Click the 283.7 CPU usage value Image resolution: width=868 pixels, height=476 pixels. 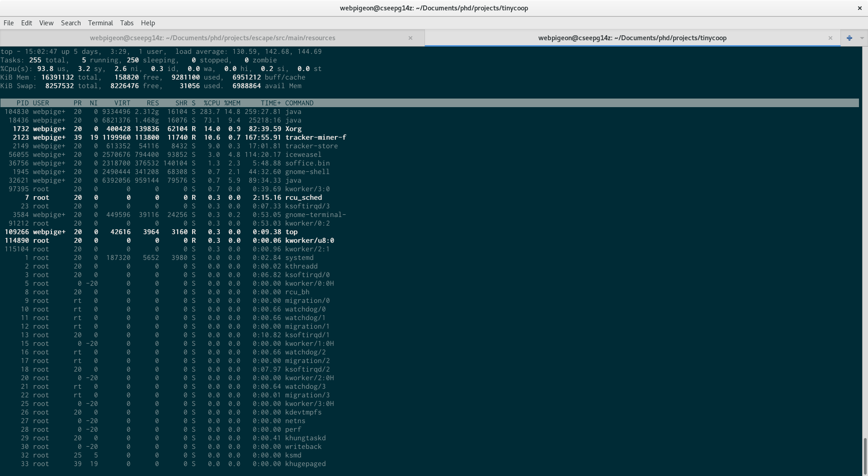click(210, 112)
